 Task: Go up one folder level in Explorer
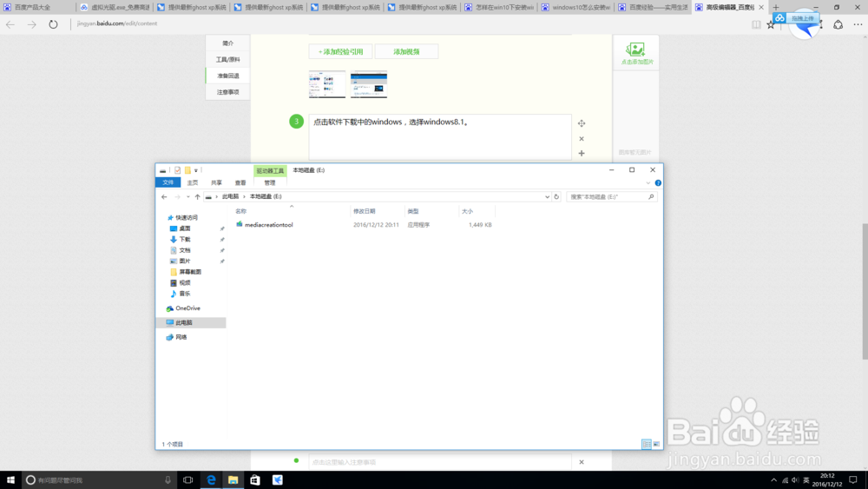click(197, 196)
